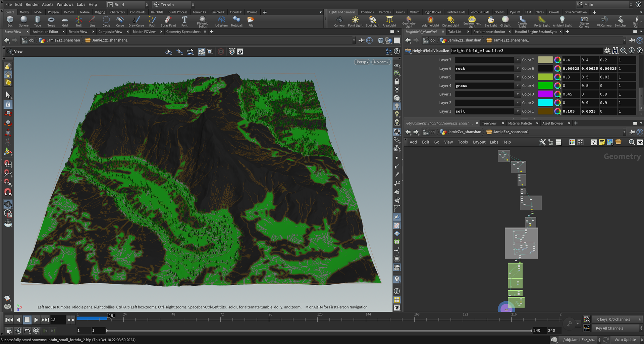Open Layout menu in network editor

click(479, 142)
